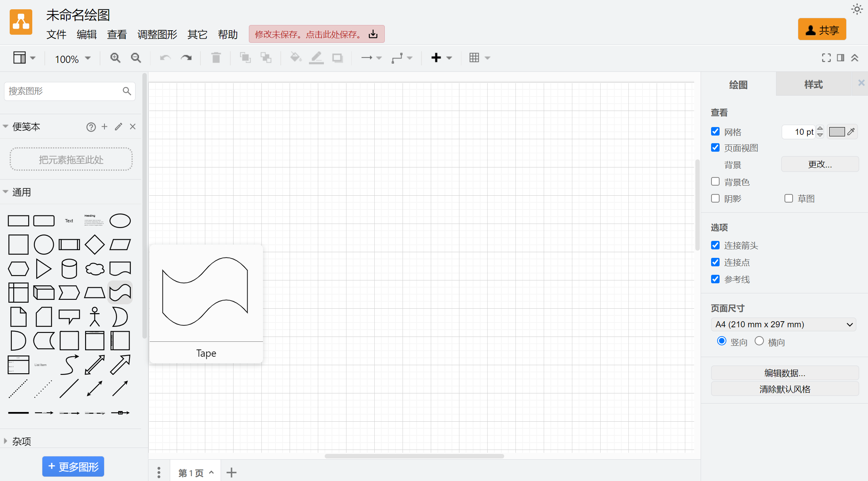Toggle the 页面视图 checkbox
Image resolution: width=868 pixels, height=481 pixels.
coord(716,148)
